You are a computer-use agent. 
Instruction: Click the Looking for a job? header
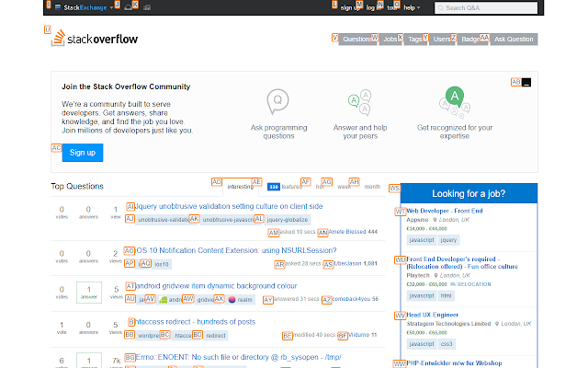point(469,193)
